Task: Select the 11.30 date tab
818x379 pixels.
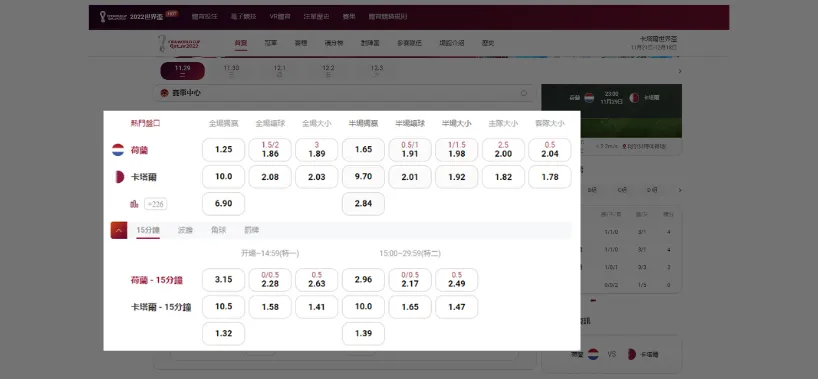Action: [231, 71]
